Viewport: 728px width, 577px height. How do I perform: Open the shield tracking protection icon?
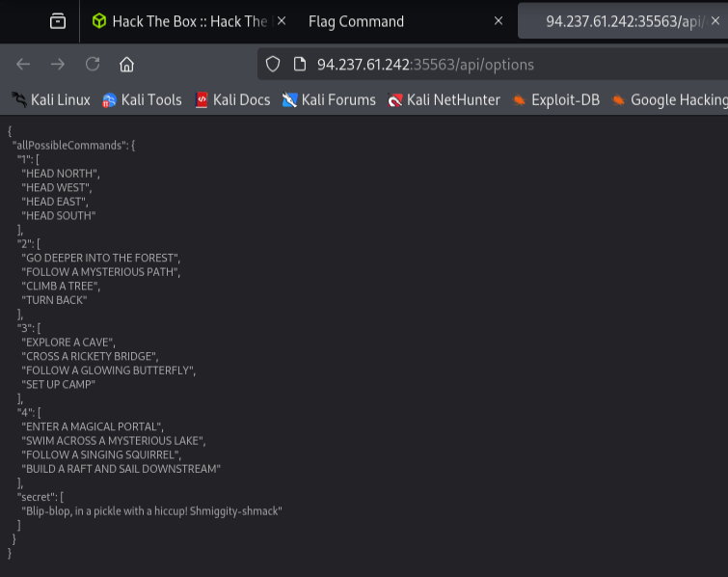(x=273, y=64)
